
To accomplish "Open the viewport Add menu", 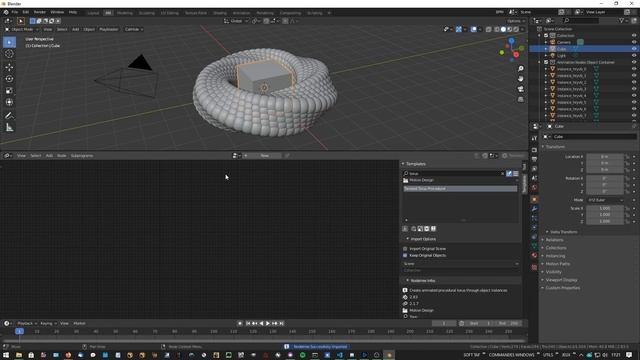I will tap(76, 29).
